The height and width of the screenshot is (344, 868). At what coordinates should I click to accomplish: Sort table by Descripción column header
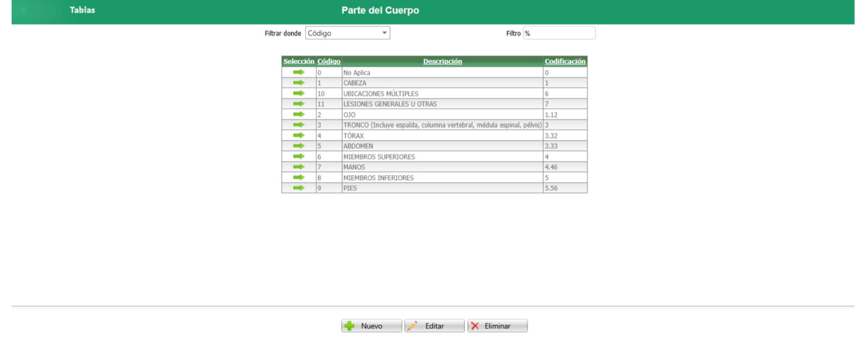[x=442, y=61]
